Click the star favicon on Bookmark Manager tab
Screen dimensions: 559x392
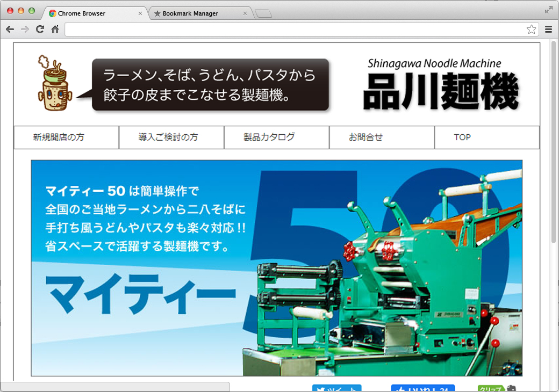(157, 13)
